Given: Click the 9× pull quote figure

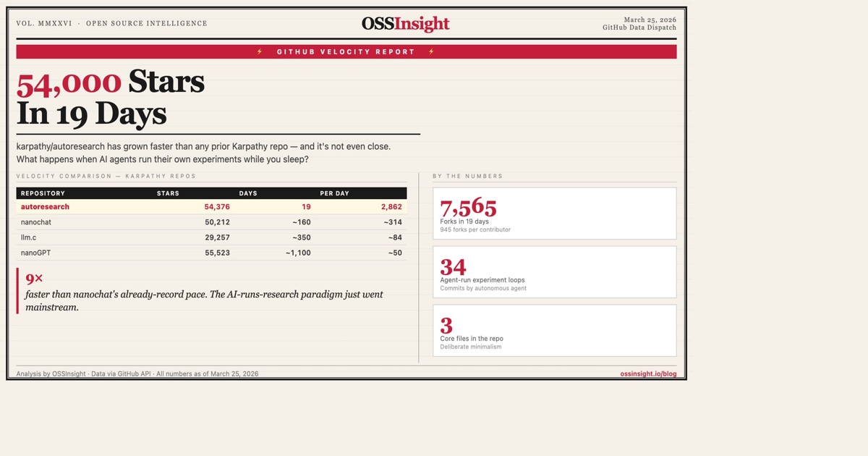Looking at the screenshot, I should click(x=34, y=279).
